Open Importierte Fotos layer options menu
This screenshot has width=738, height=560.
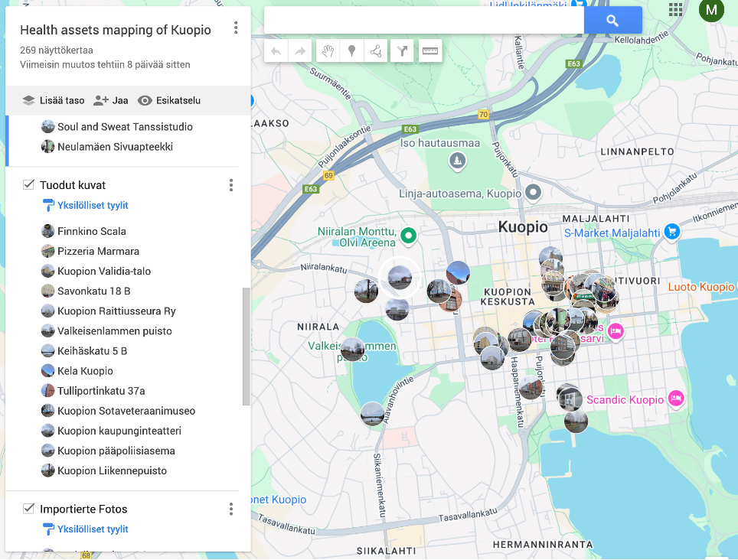[231, 510]
